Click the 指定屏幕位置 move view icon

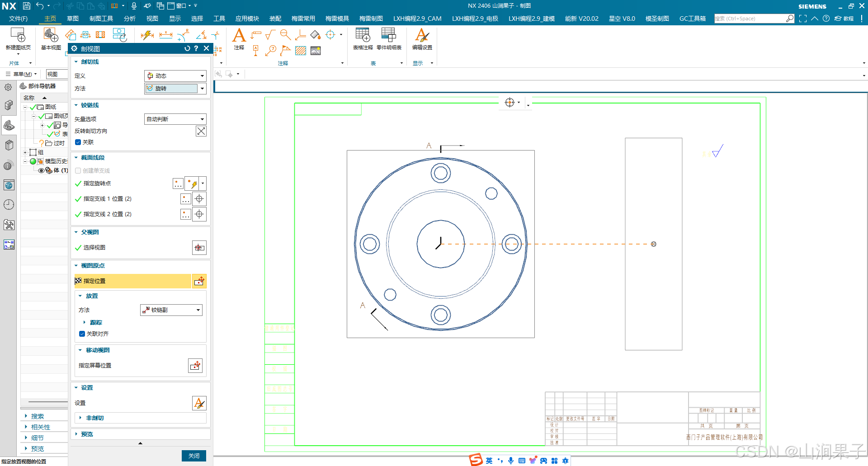point(195,366)
